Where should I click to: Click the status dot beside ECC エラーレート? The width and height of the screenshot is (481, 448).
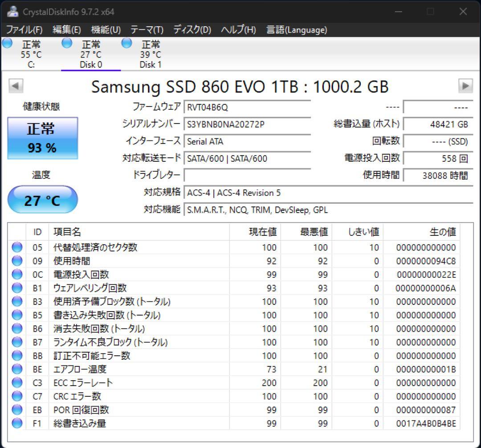click(16, 383)
